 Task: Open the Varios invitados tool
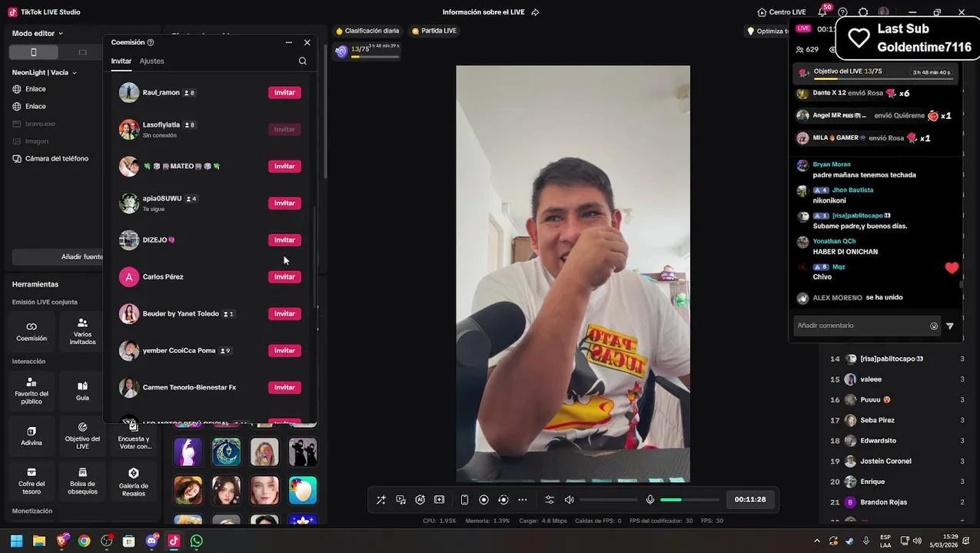click(82, 331)
